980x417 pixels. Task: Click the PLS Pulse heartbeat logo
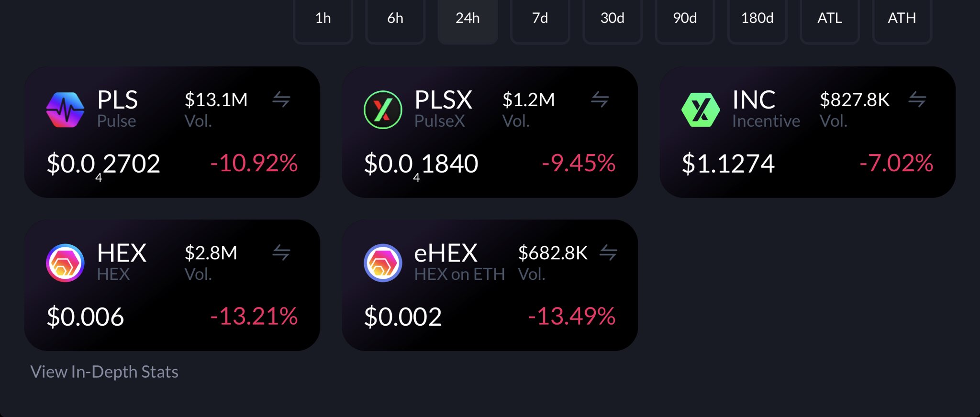tap(65, 110)
